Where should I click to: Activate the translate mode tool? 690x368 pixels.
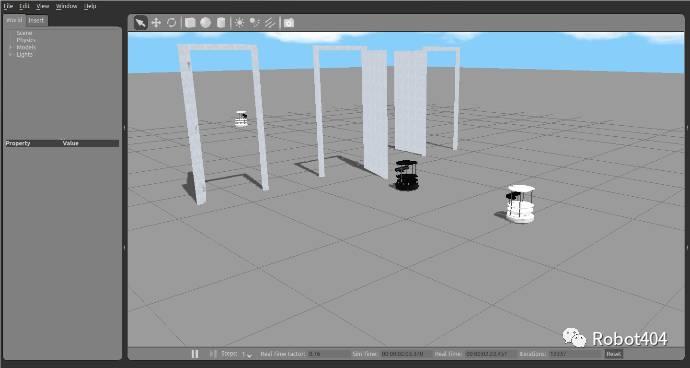tap(156, 23)
